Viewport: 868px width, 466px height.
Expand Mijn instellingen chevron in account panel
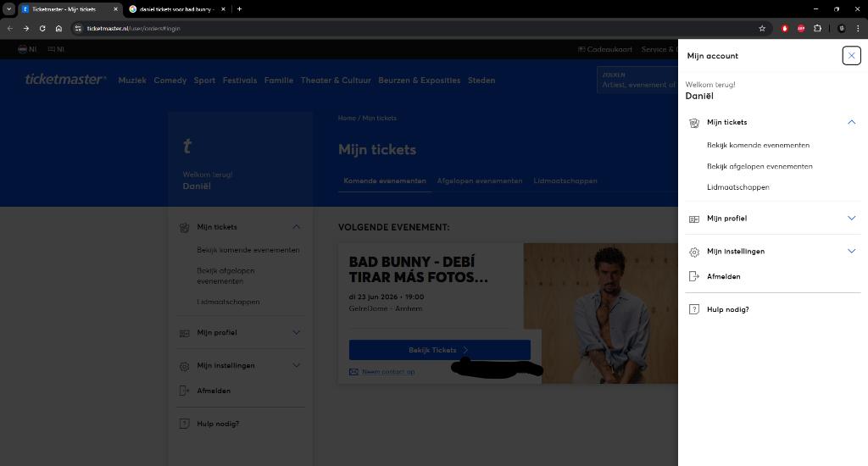point(851,251)
